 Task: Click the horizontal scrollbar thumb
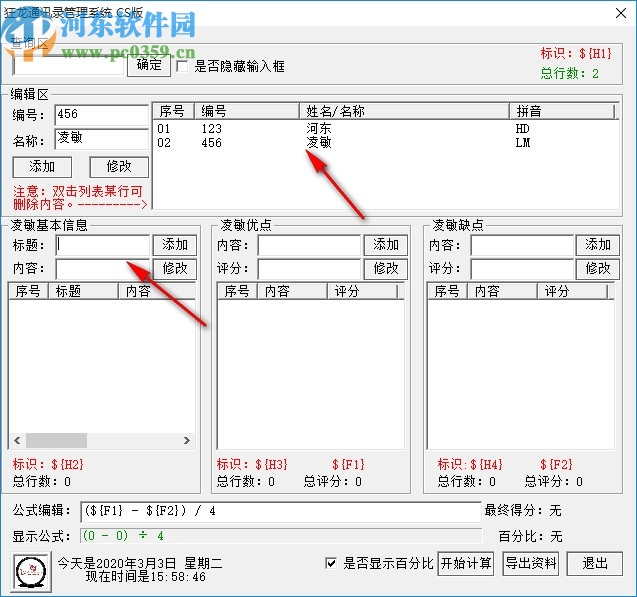(56, 440)
